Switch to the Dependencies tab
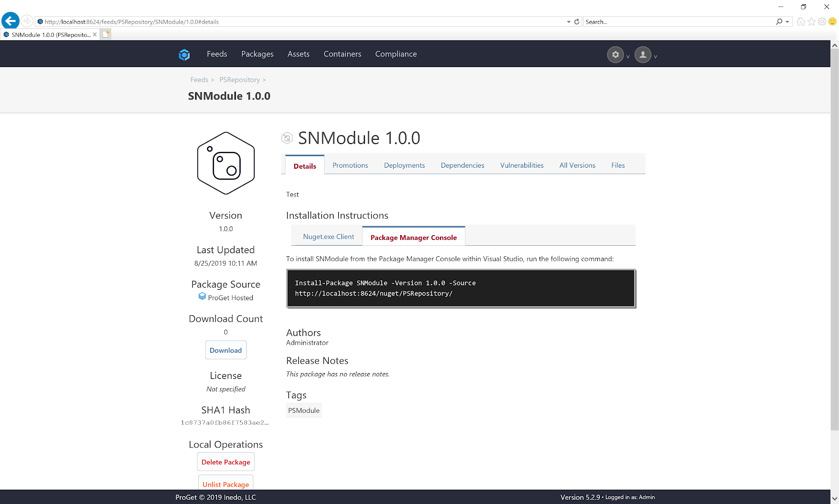 [462, 165]
